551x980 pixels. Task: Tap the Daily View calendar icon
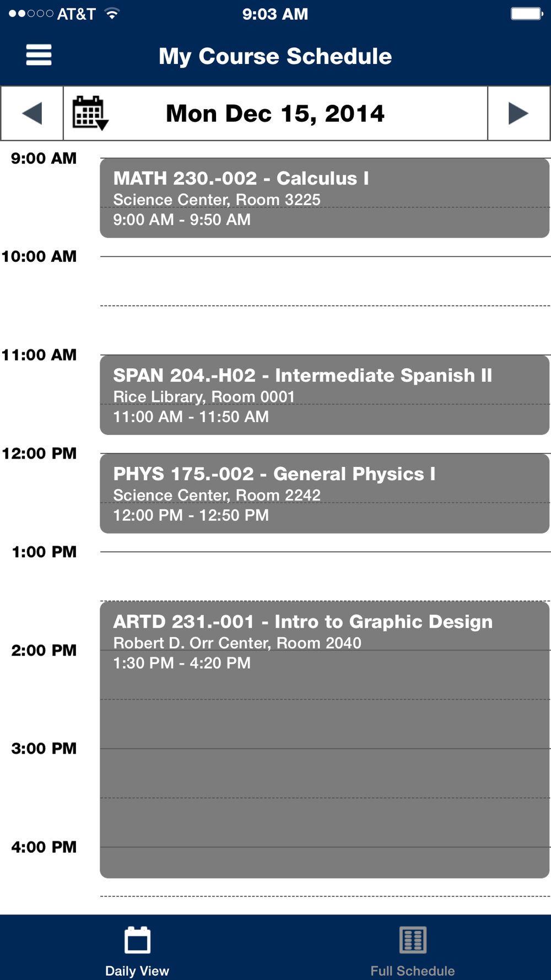click(137, 940)
